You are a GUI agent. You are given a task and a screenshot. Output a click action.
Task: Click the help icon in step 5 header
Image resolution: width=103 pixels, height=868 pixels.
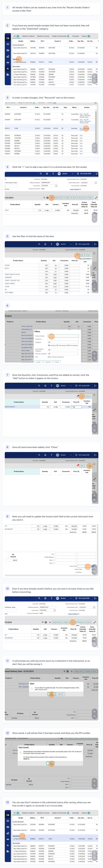click(x=51, y=244)
